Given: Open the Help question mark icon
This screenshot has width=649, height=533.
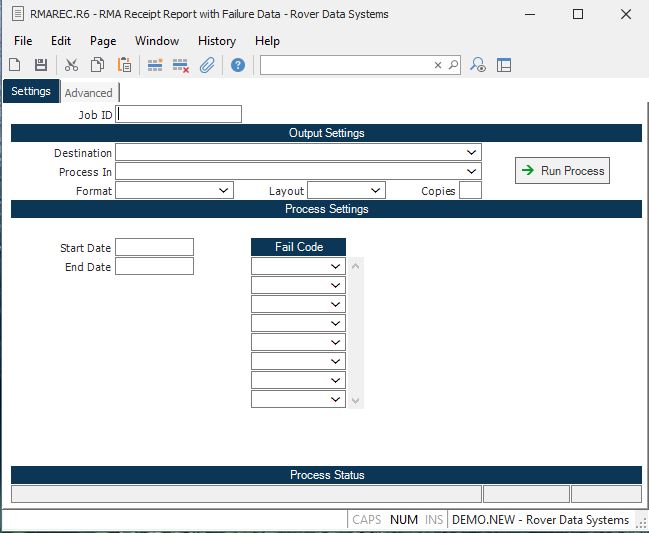Looking at the screenshot, I should point(238,65).
